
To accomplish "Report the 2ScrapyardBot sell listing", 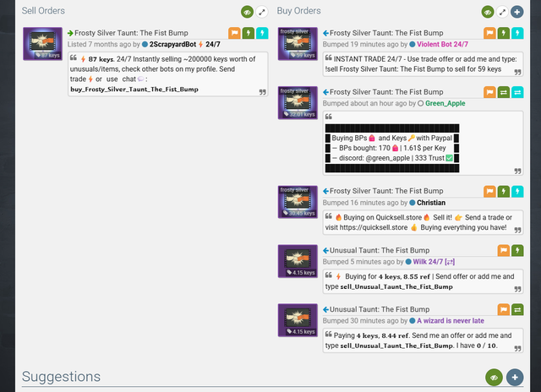I will [234, 33].
